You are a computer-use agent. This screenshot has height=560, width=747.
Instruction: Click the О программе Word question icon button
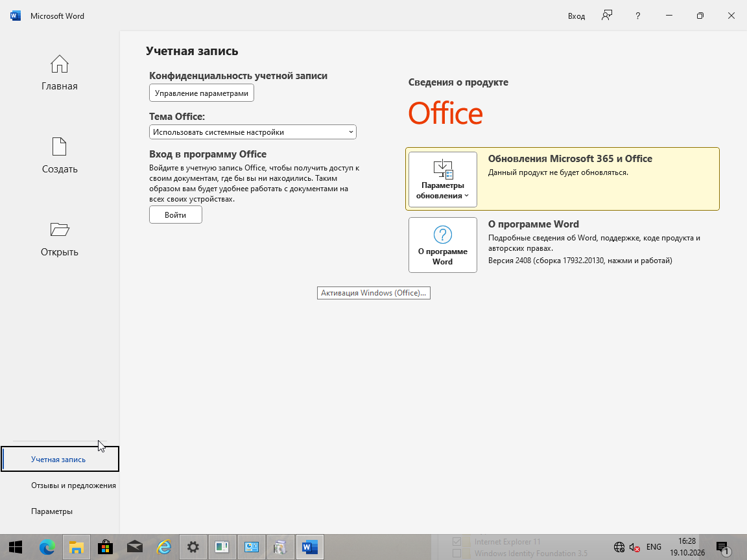(x=443, y=245)
